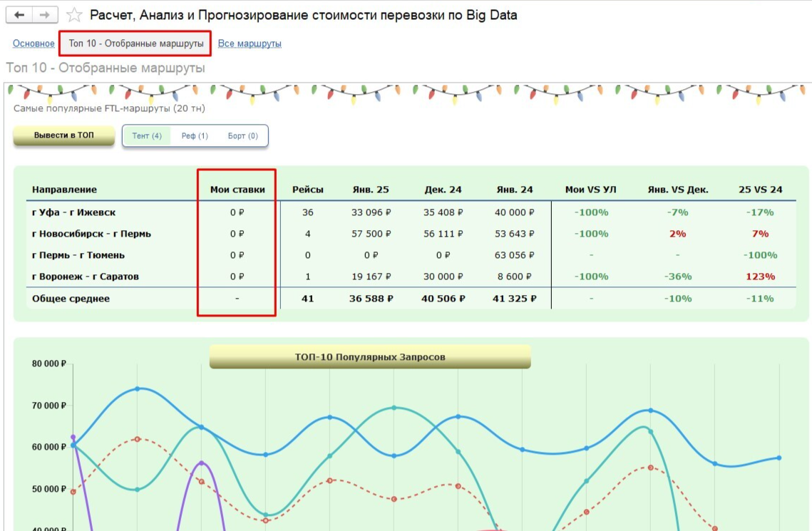Select route г Пермь - г Тюмень
Screen dimensions: 812x531
tap(78, 255)
